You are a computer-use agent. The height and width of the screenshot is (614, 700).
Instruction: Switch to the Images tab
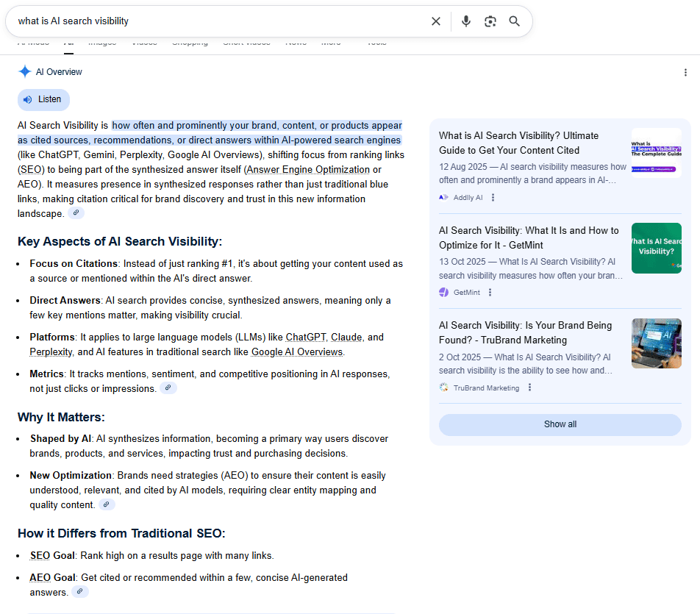pos(102,42)
